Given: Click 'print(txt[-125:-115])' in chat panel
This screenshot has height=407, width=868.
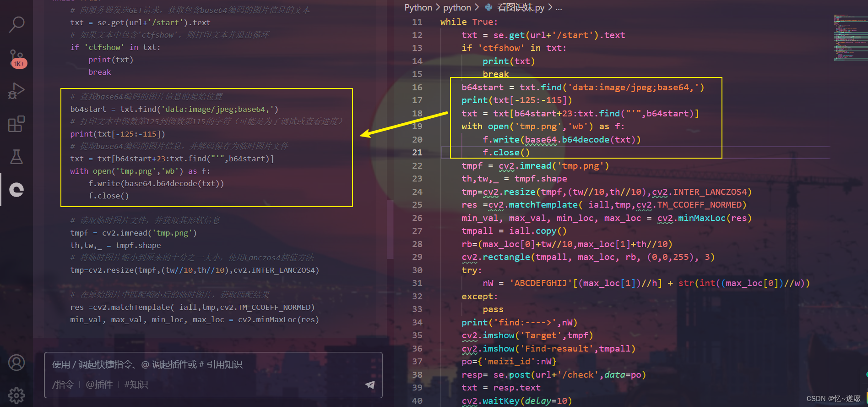Looking at the screenshot, I should [x=118, y=134].
